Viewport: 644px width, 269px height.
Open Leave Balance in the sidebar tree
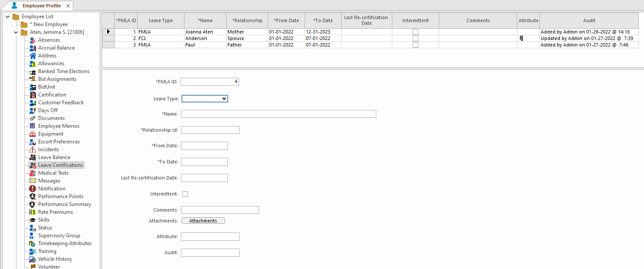click(x=54, y=157)
